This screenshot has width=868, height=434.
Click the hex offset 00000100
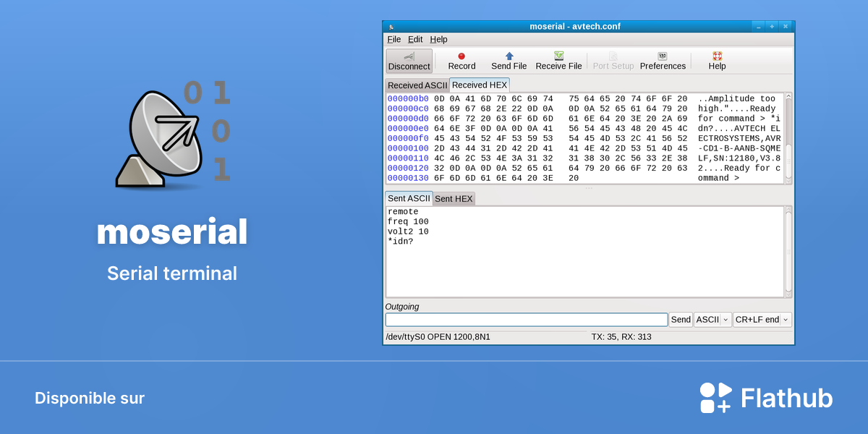point(408,148)
